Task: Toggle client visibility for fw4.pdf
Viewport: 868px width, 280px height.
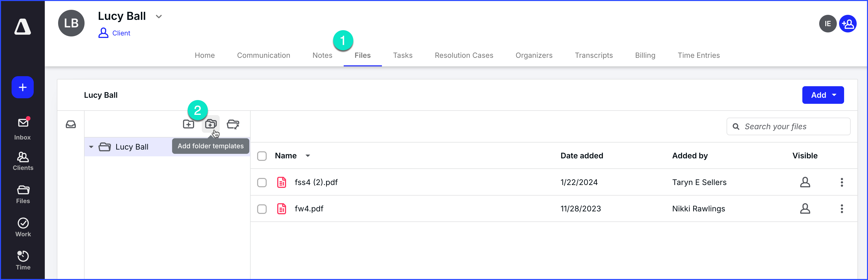Action: [805, 209]
